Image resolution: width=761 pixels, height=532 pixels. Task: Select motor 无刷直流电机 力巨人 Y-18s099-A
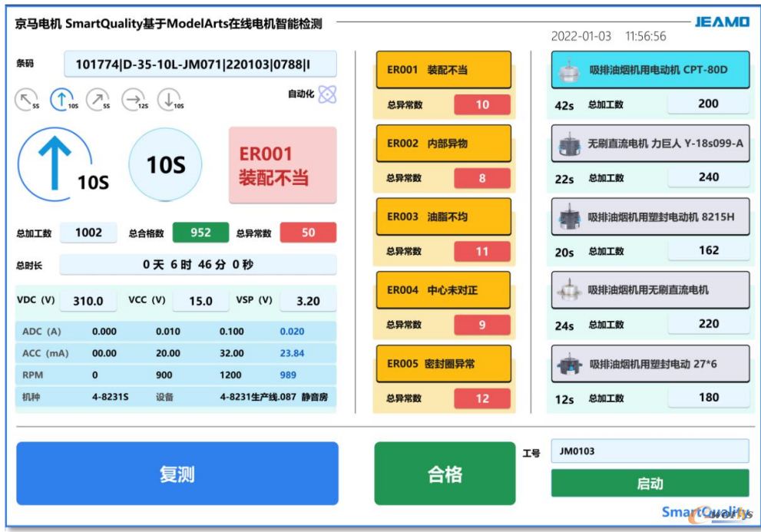point(650,144)
